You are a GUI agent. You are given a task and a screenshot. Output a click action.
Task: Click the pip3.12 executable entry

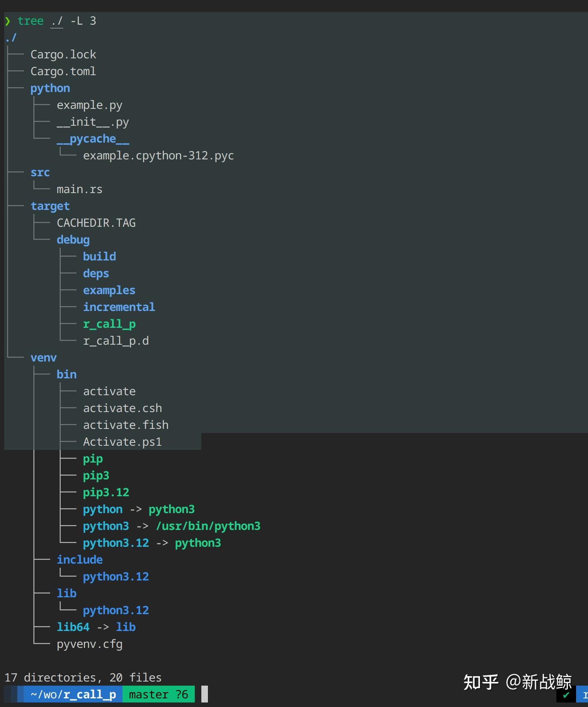point(106,493)
